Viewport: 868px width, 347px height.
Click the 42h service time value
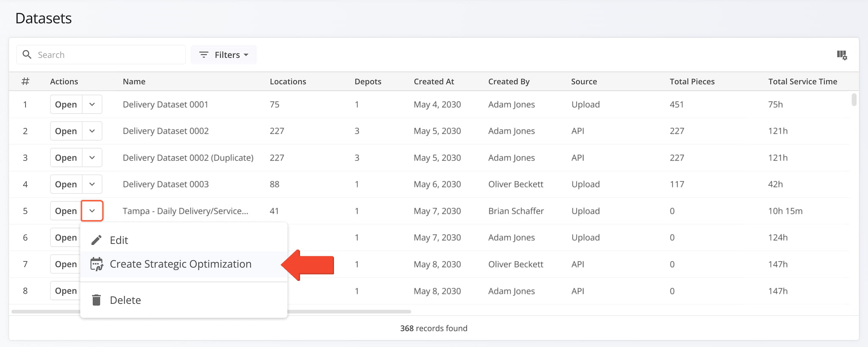coord(775,184)
